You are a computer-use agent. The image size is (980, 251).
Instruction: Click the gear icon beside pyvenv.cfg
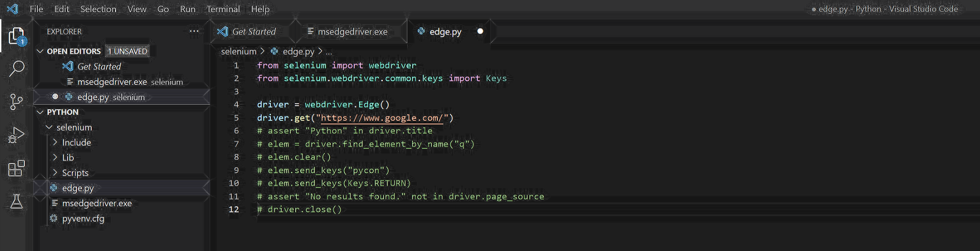(x=53, y=218)
